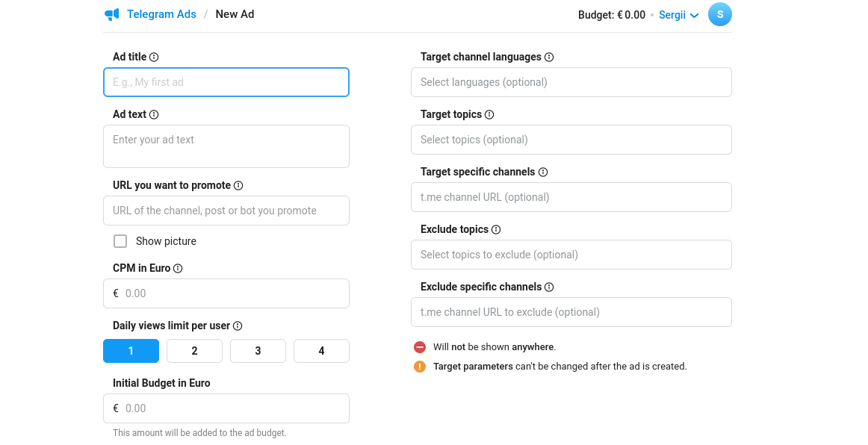Click info icon beside Ad text label
Image resolution: width=868 pixels, height=445 pixels.
(x=154, y=115)
